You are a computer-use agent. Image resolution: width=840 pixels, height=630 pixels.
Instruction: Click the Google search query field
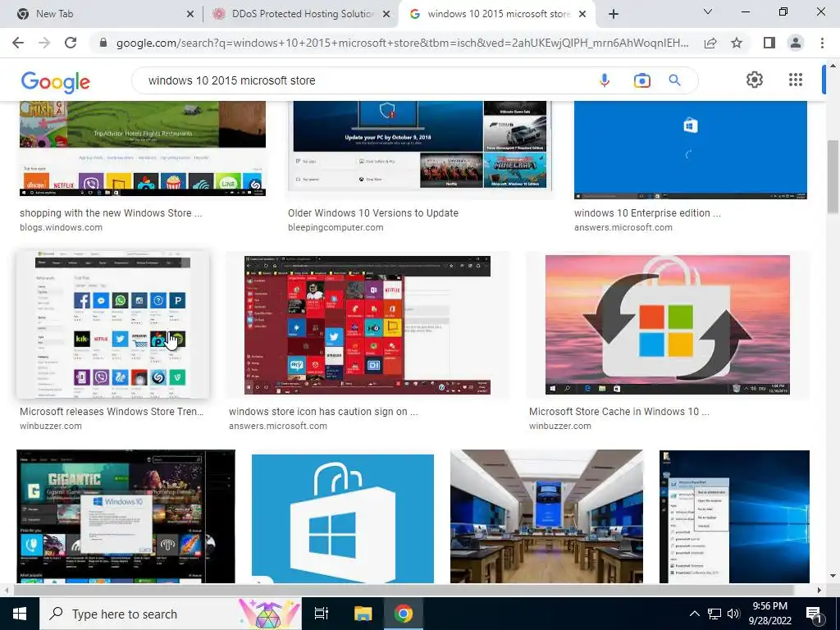click(364, 80)
